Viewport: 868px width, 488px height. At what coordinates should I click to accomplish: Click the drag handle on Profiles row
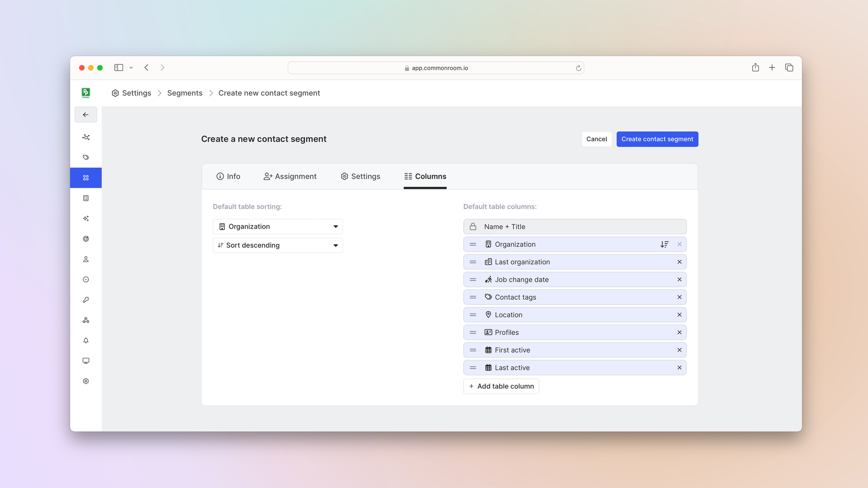point(473,333)
